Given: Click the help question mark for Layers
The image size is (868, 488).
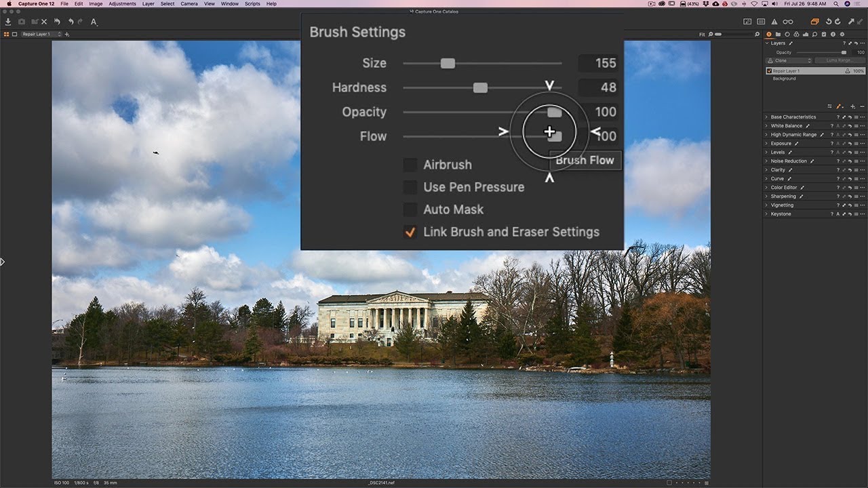Looking at the screenshot, I should pos(844,43).
